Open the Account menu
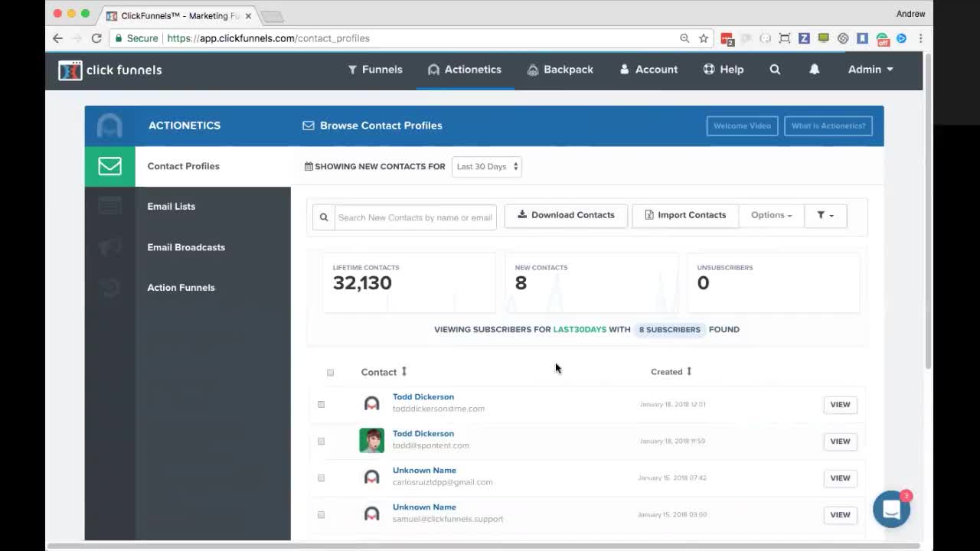The height and width of the screenshot is (551, 980). pyautogui.click(x=648, y=70)
